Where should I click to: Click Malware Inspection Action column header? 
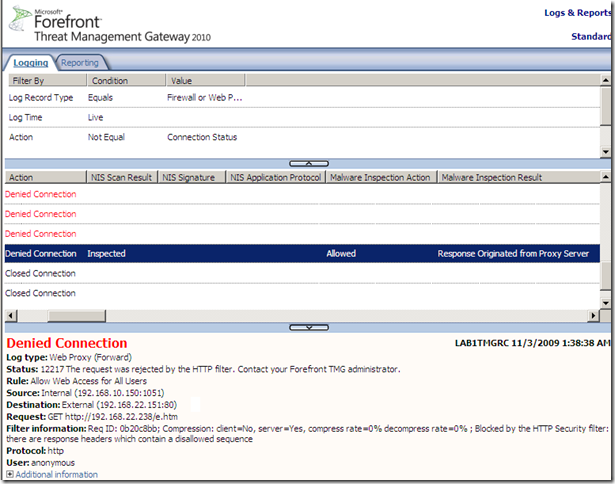381,177
